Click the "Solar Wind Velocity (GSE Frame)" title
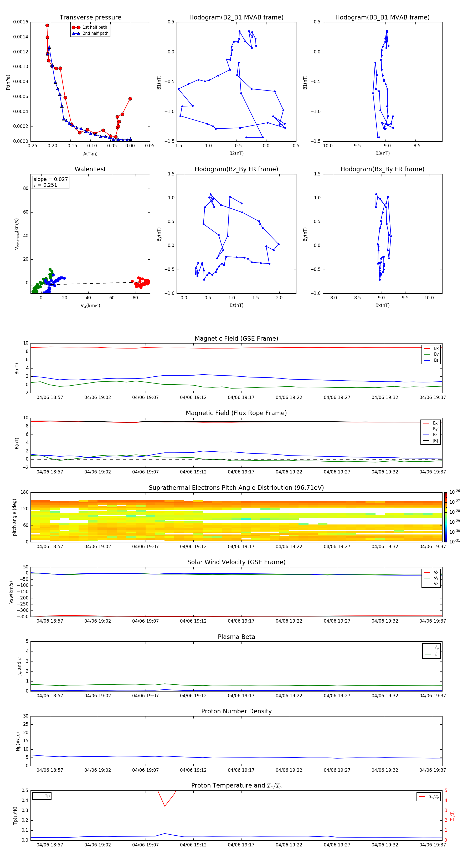Image resolution: width=473 pixels, height=868 pixels. [x=236, y=562]
